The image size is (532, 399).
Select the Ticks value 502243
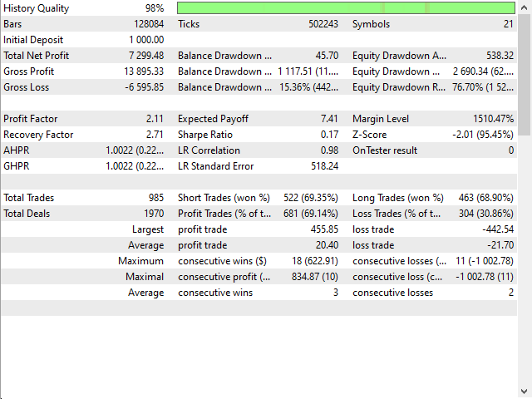coord(323,24)
